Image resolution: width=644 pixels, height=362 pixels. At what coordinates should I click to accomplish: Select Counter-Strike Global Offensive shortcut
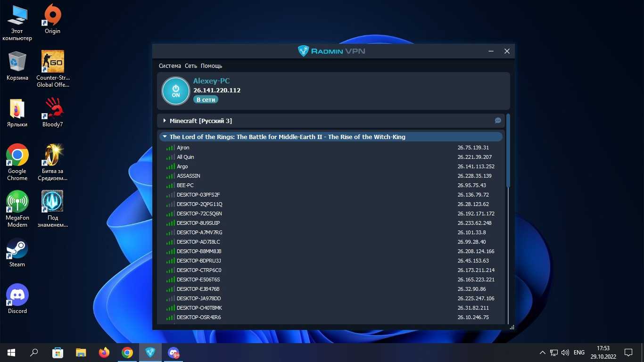click(52, 69)
